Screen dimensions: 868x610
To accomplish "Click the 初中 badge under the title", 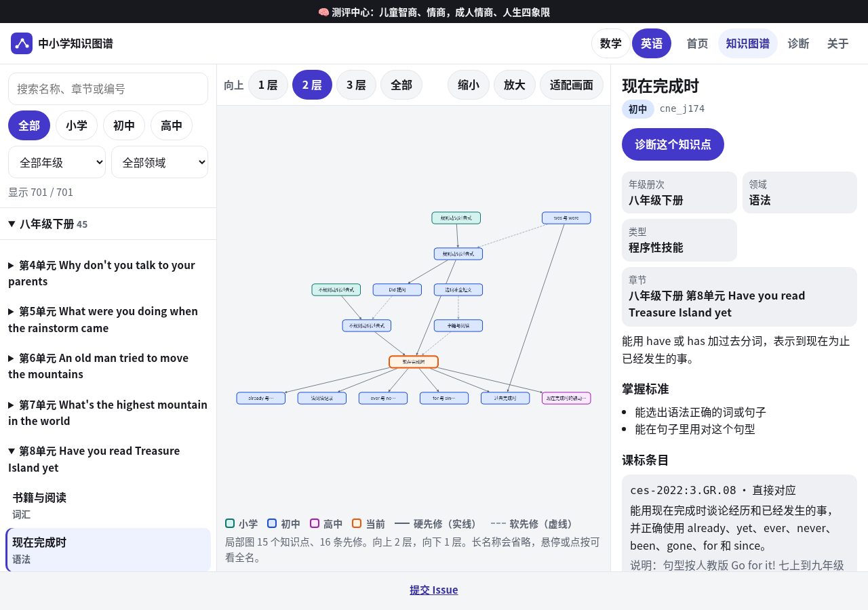I will (638, 109).
